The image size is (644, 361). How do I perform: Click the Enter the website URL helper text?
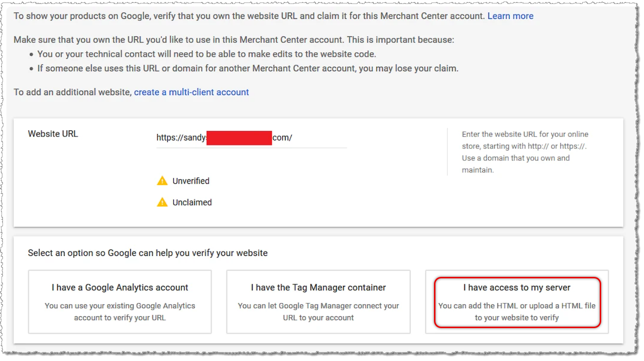(525, 152)
